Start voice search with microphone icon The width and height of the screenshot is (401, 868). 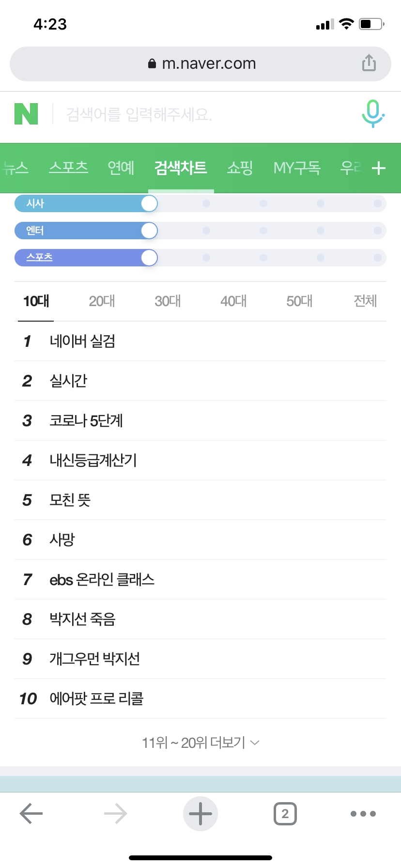pyautogui.click(x=372, y=114)
